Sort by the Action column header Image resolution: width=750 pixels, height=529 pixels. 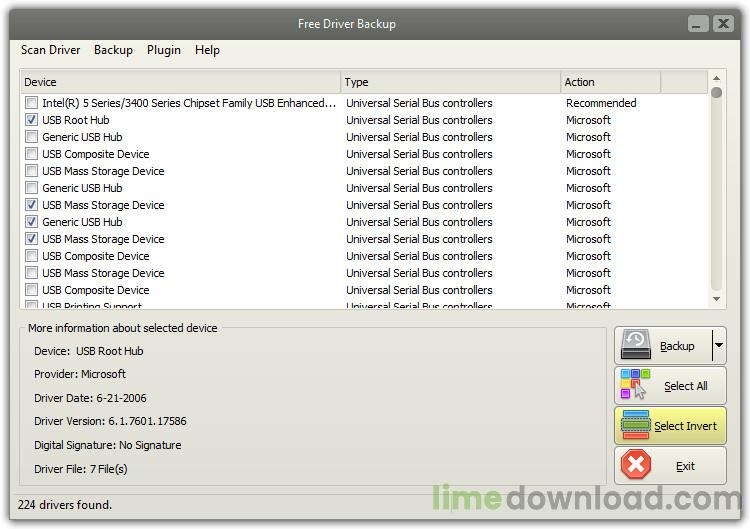click(x=610, y=82)
